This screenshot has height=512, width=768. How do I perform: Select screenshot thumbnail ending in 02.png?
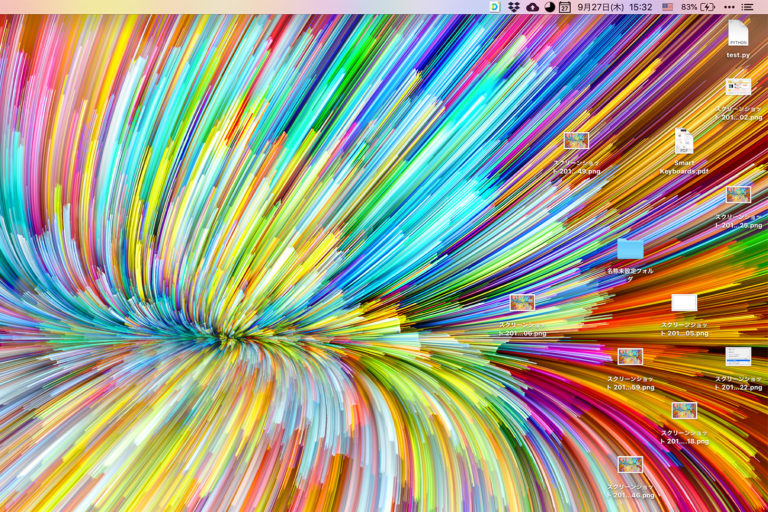738,88
